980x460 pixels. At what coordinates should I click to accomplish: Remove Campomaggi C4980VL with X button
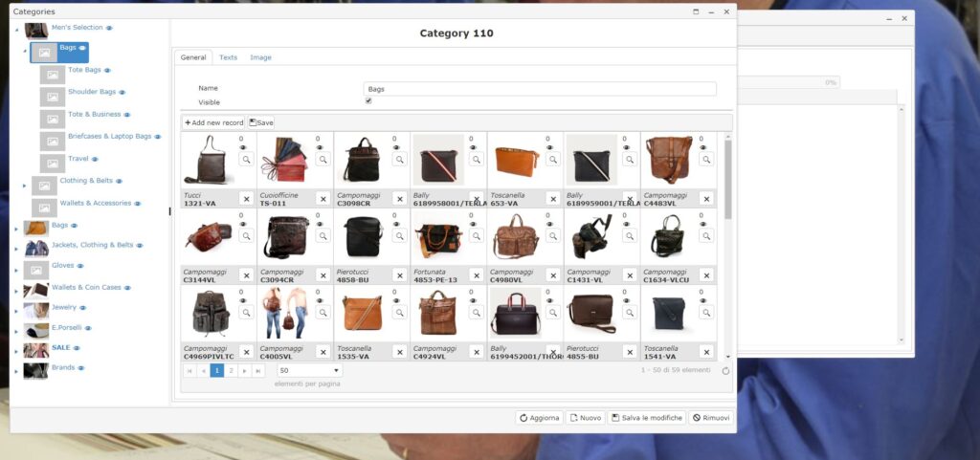[554, 275]
